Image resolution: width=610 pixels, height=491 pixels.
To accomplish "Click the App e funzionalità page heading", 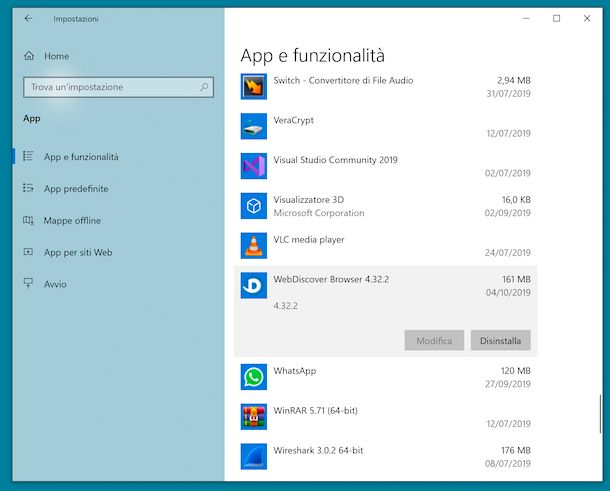I will (312, 55).
